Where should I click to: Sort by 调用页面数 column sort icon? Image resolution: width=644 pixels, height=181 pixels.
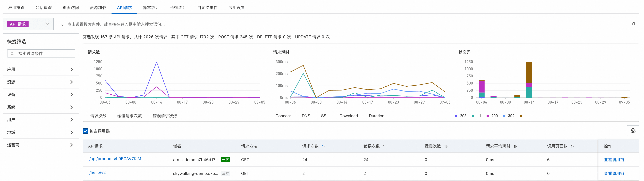(572, 146)
